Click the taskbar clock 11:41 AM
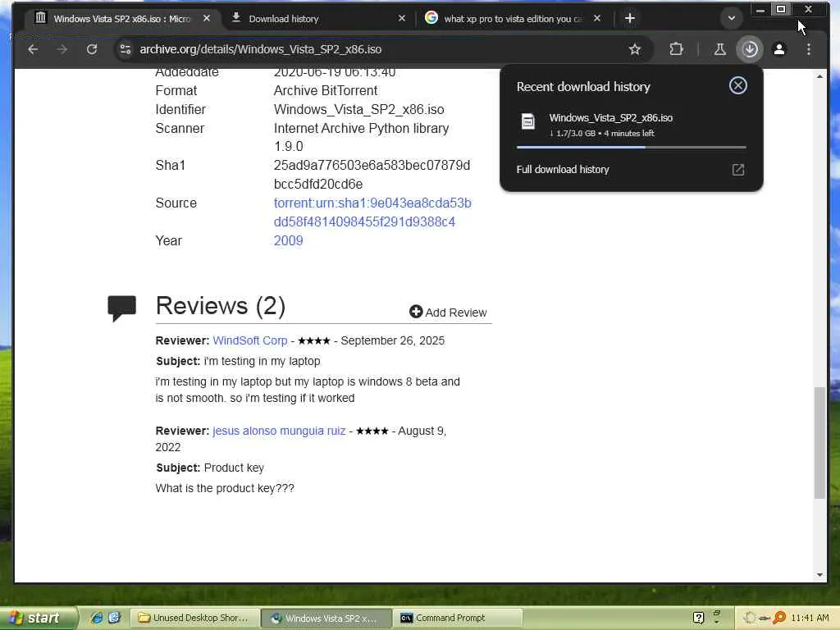 pos(810,618)
